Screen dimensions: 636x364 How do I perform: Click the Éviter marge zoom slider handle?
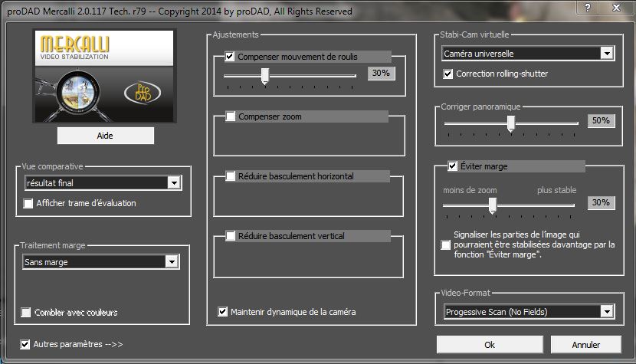coord(493,205)
